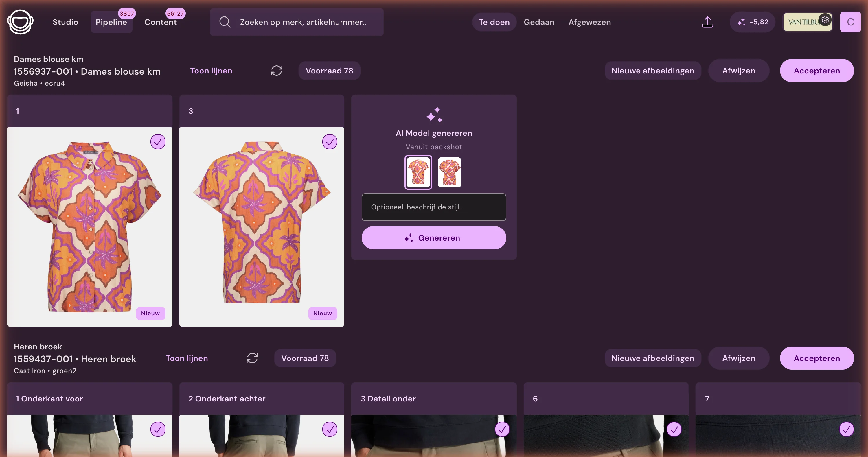Click Nieuwe afbeeldingen for Heren broek

click(x=653, y=358)
